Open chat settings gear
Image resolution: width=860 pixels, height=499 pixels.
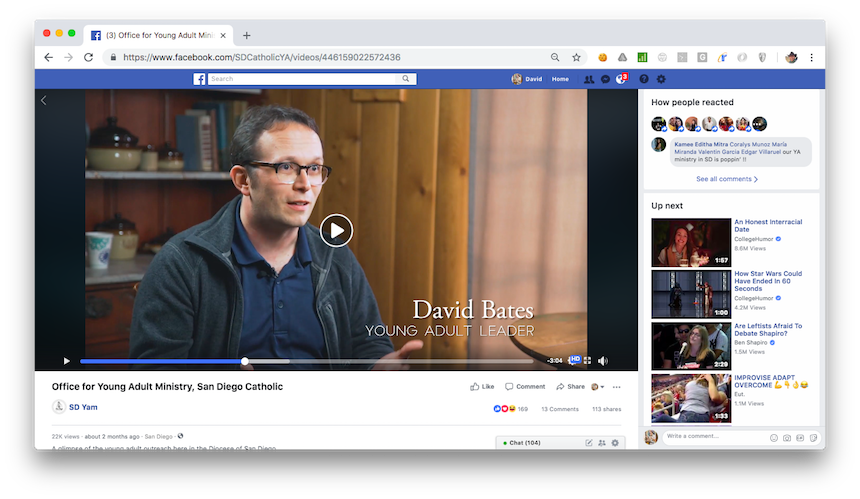coord(615,443)
